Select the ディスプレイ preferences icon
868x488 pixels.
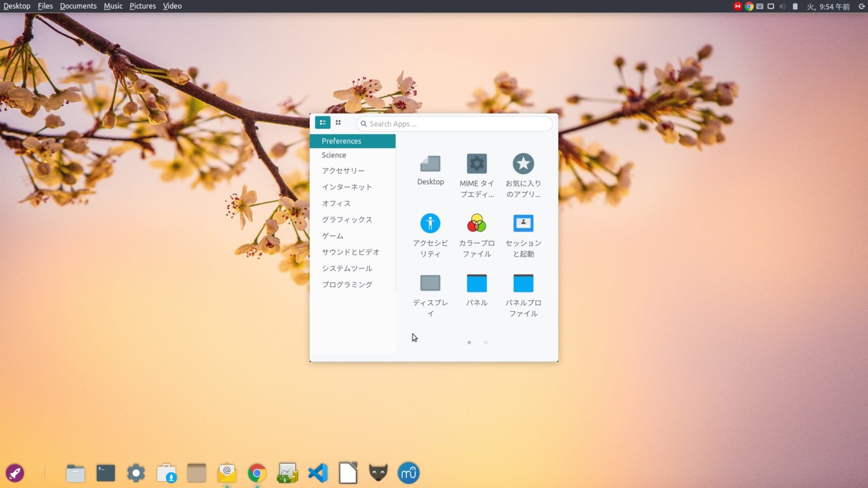click(x=430, y=282)
